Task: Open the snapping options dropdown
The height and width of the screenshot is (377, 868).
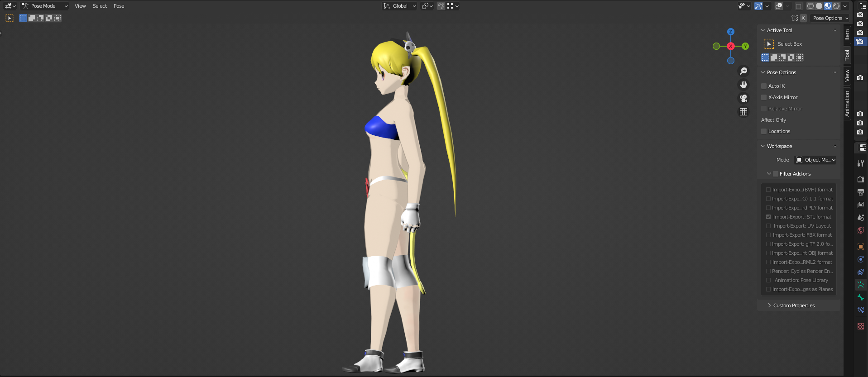Action: point(453,6)
